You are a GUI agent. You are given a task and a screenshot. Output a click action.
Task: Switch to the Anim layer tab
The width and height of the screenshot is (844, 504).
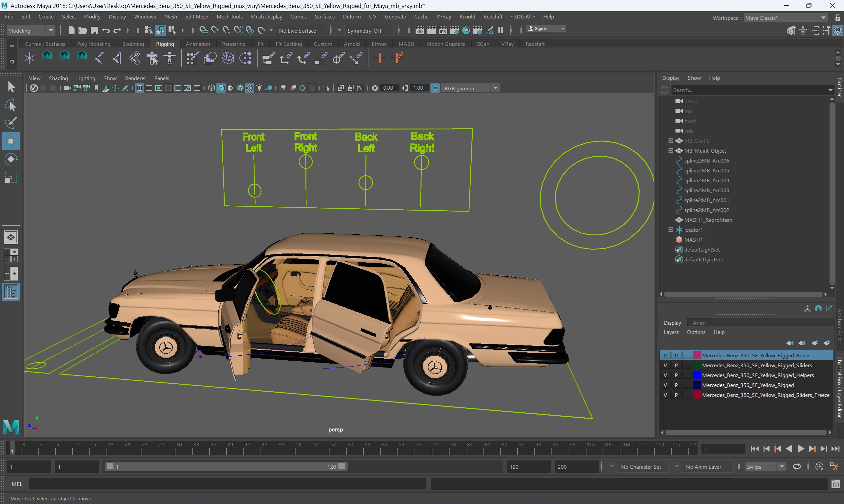coord(699,323)
